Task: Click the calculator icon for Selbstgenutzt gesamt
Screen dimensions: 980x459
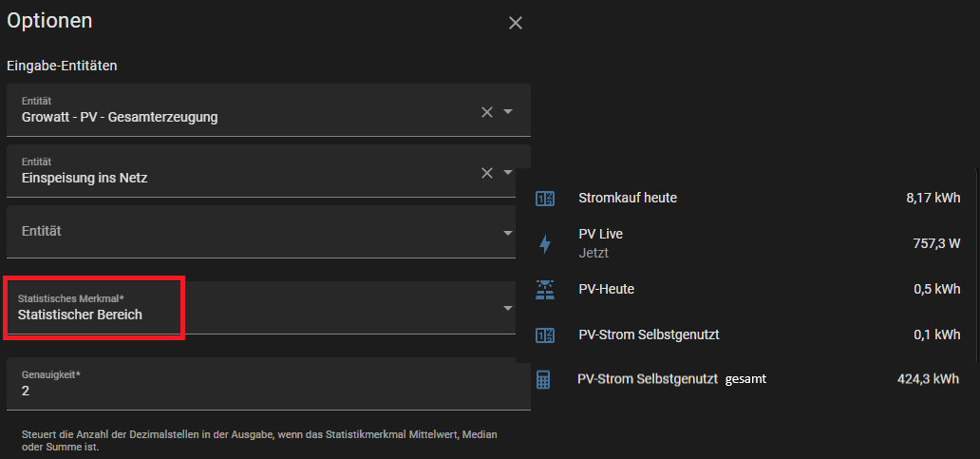Action: [543, 379]
